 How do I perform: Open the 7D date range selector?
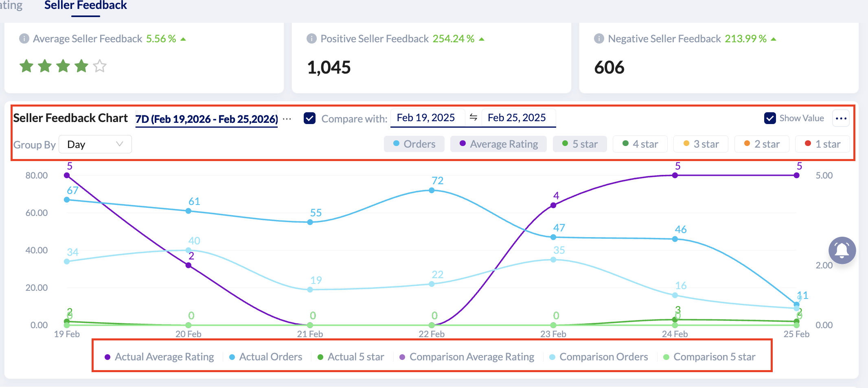click(206, 119)
